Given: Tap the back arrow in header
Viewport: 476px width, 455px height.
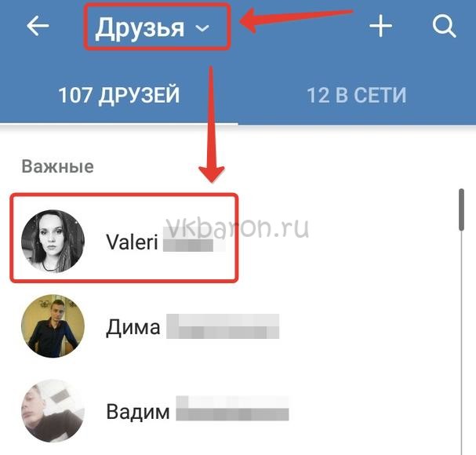Looking at the screenshot, I should tap(38, 26).
